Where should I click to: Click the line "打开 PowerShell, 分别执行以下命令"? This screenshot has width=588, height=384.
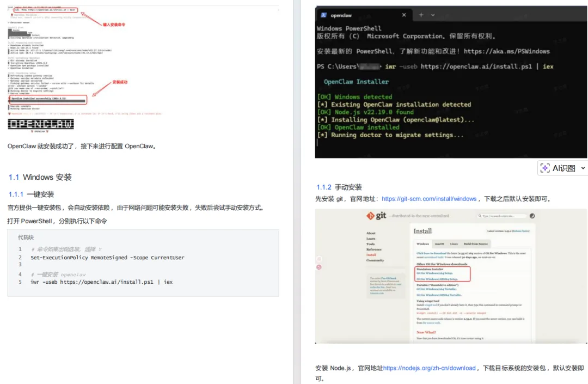pos(57,221)
